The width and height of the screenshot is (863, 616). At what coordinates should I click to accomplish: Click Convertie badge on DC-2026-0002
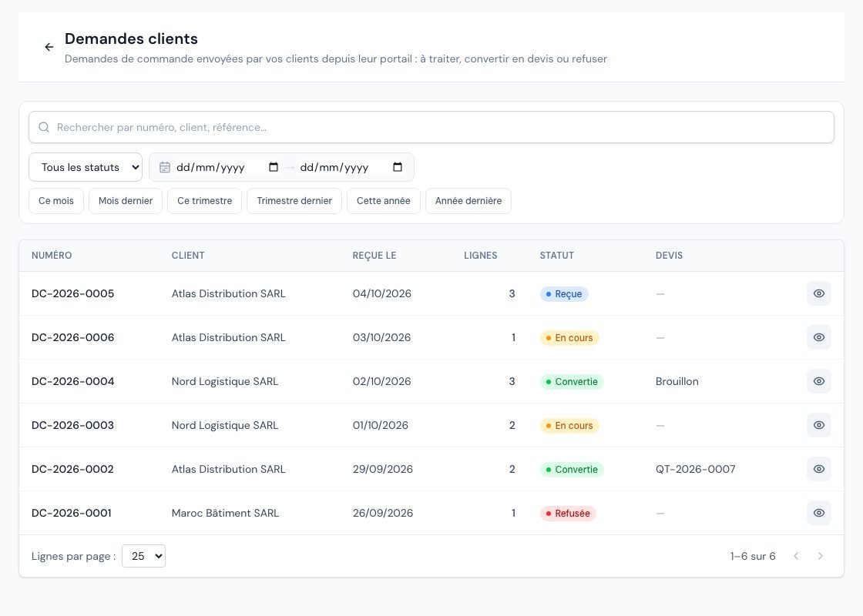[x=572, y=469]
